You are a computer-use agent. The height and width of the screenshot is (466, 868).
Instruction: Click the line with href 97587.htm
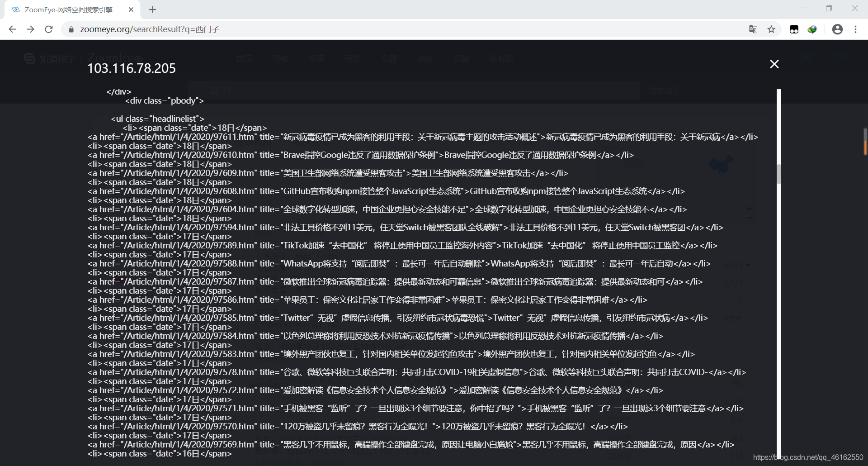pyautogui.click(x=395, y=282)
